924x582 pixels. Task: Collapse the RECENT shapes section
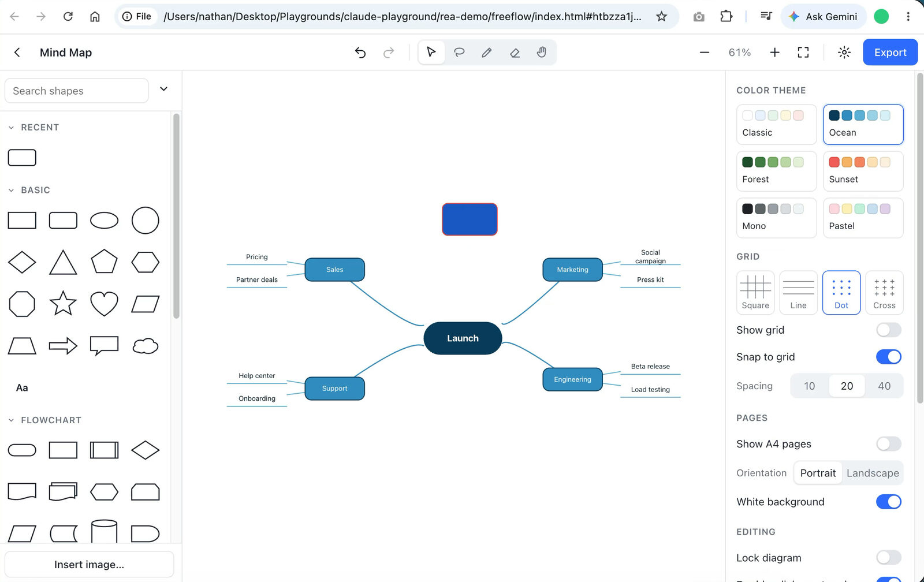pyautogui.click(x=11, y=128)
